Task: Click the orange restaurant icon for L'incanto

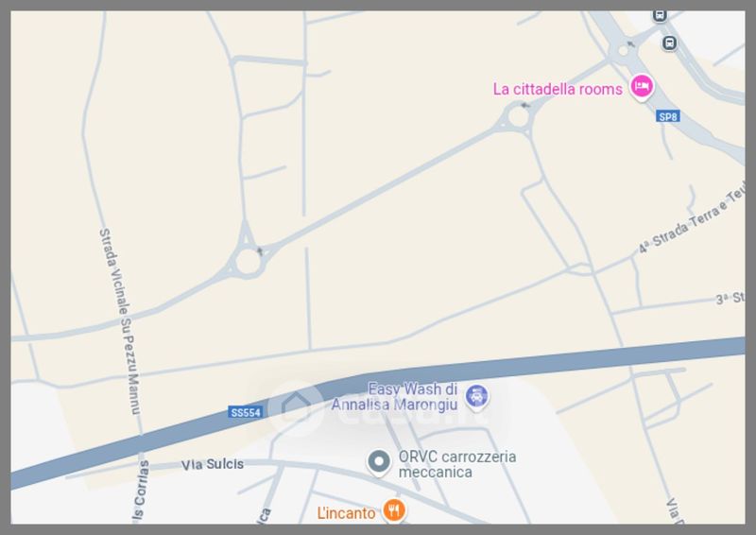Action: tap(394, 510)
